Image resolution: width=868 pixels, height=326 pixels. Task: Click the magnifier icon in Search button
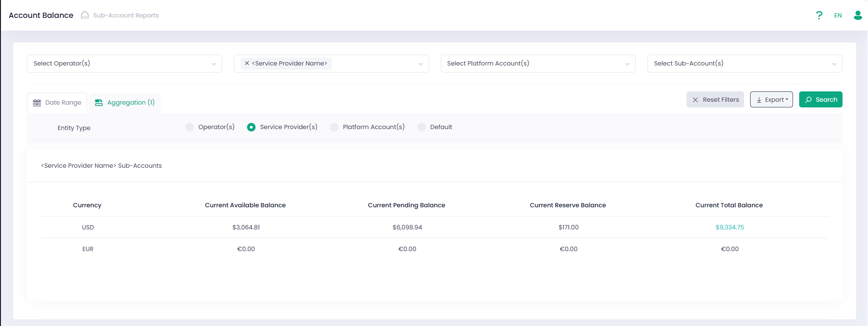coord(809,100)
